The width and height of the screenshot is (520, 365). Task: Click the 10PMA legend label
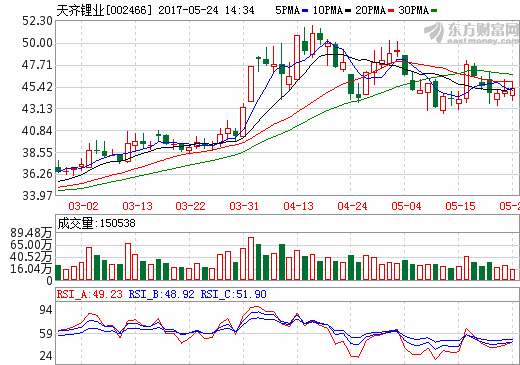click(328, 10)
